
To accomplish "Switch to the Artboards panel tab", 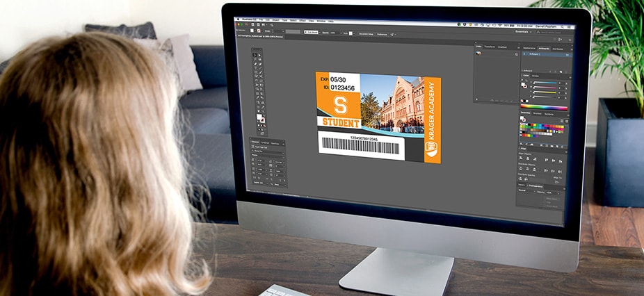I will point(544,49).
